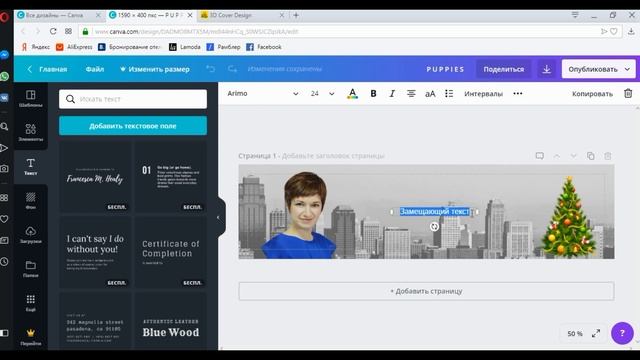Open the zoom level 50 % control

(x=575, y=333)
